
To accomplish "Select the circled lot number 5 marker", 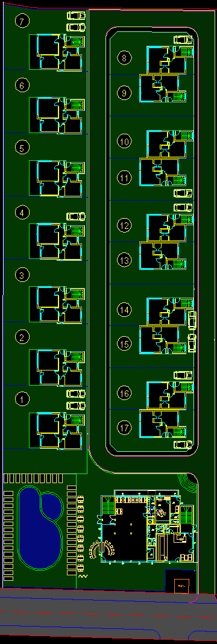I will point(22,148).
